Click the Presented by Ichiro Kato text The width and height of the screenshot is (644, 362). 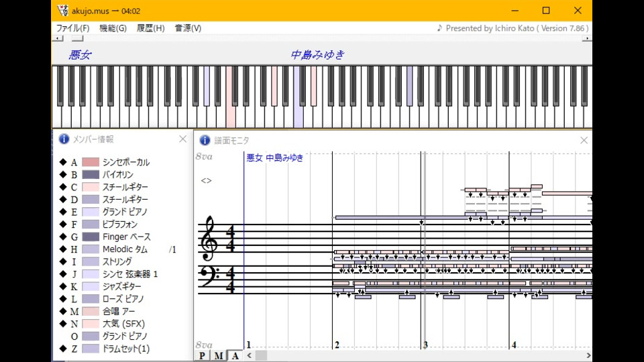(x=517, y=28)
